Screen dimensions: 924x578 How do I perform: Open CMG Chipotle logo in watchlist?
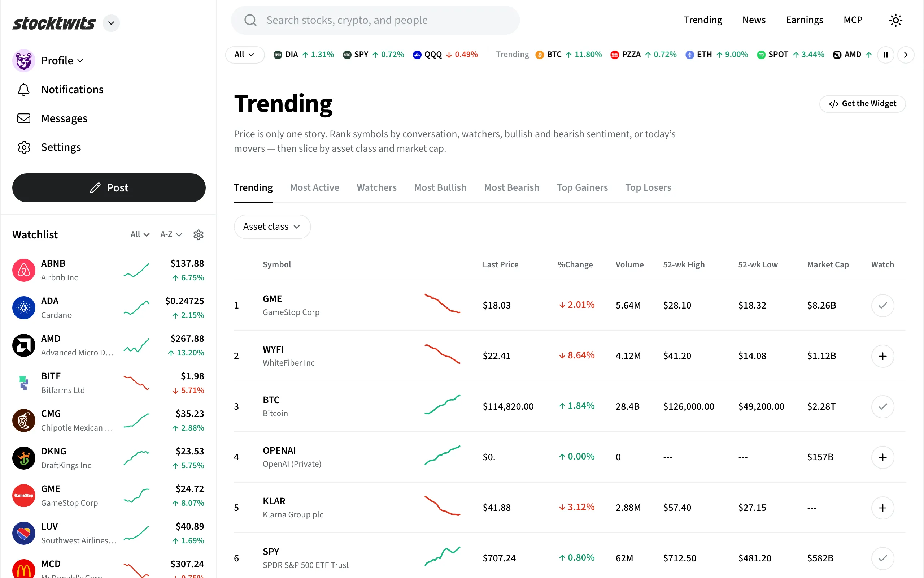tap(24, 420)
